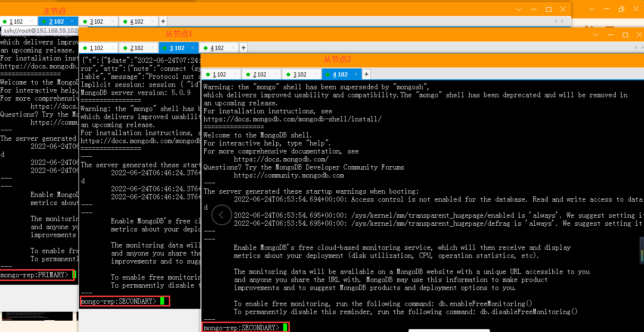
Task: Close tab 1 102 in front window
Action: click(236, 74)
